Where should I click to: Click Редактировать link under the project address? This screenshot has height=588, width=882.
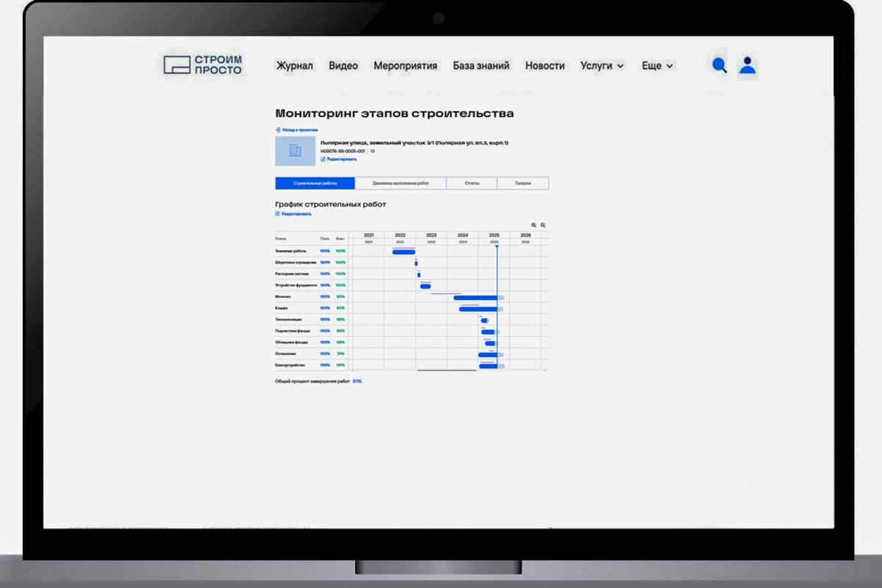tap(342, 159)
